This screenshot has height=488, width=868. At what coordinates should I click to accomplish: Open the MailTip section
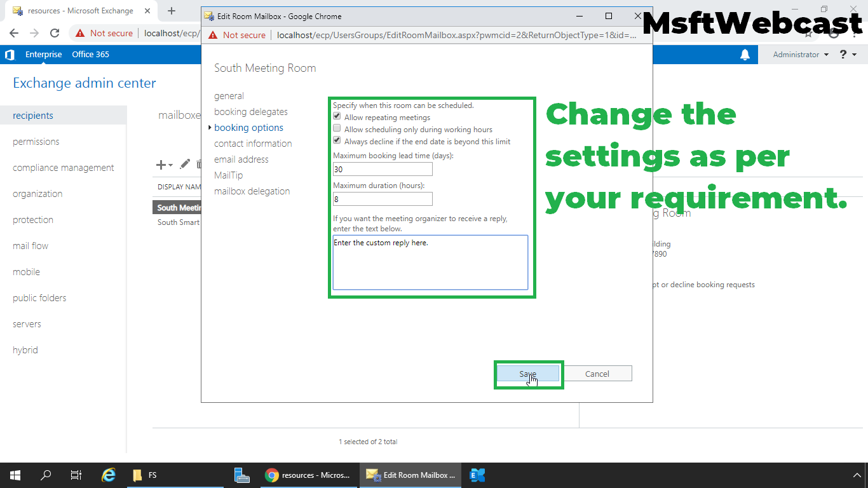(x=228, y=175)
